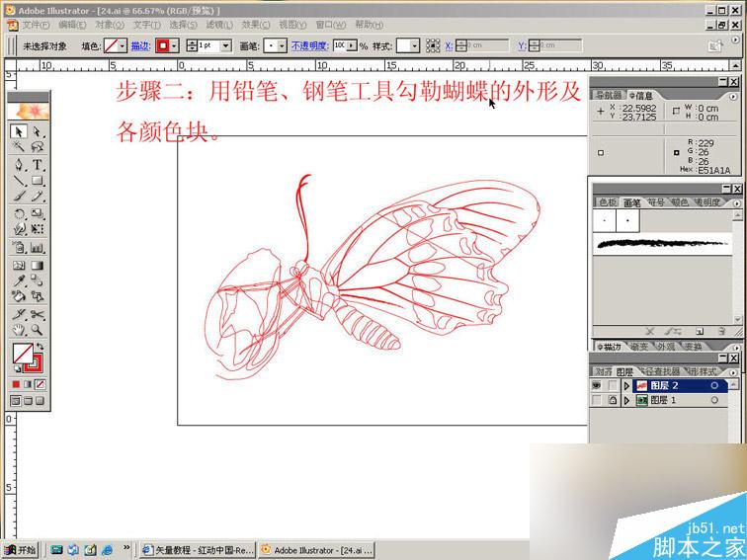747x560 pixels.
Task: Select the Symbol Sprayer tool
Action: [19, 247]
